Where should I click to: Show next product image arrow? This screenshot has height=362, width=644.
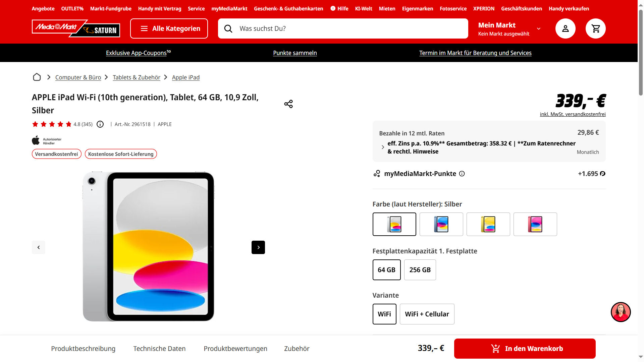pyautogui.click(x=258, y=247)
